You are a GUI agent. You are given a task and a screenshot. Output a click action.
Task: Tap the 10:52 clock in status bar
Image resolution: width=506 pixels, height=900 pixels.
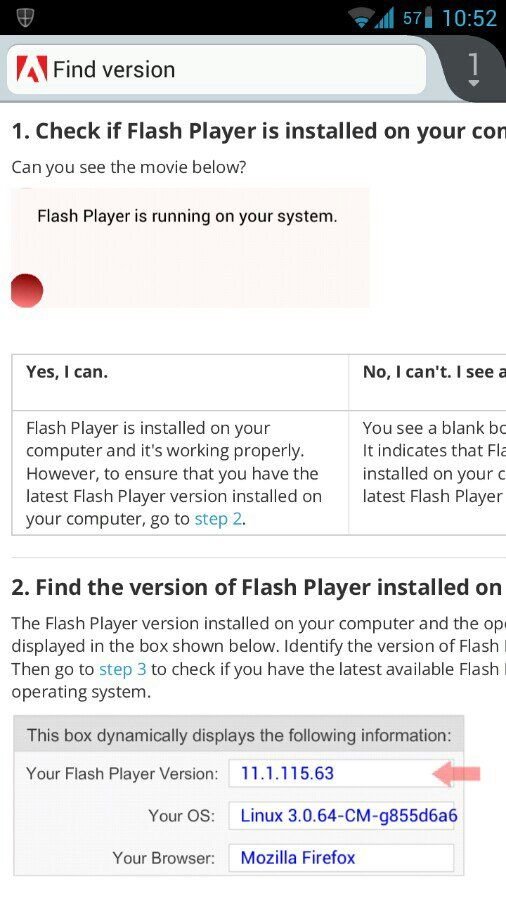click(x=469, y=18)
